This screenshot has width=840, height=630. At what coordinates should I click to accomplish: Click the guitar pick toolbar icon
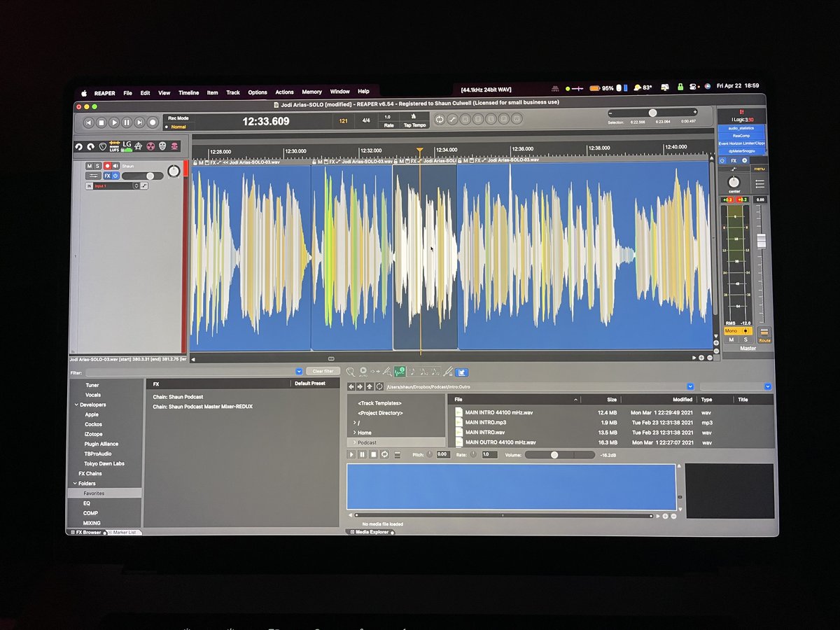click(103, 146)
